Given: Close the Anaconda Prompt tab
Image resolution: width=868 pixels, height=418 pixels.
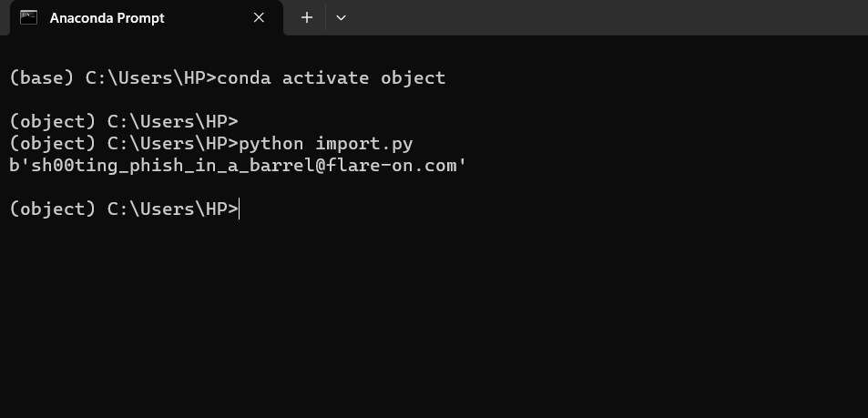Looking at the screenshot, I should click(259, 17).
